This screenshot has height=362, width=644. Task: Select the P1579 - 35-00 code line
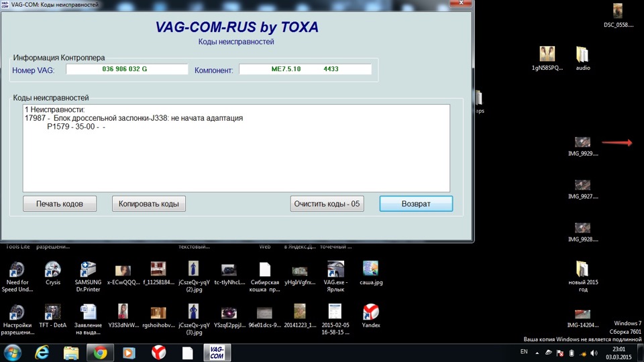click(x=76, y=127)
